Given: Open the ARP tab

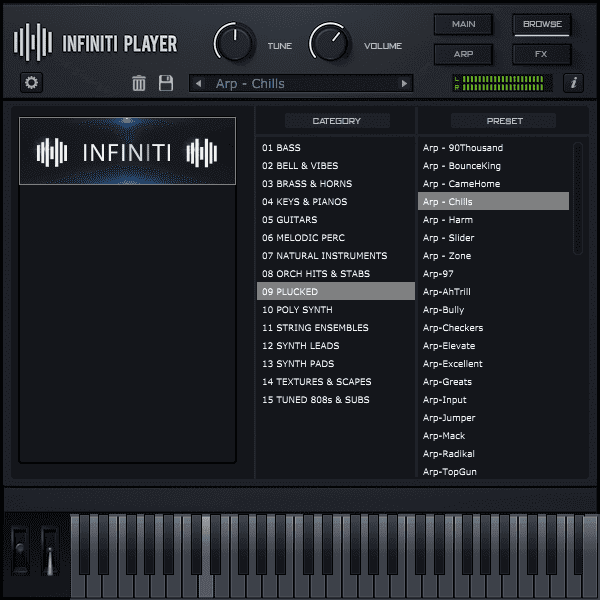Looking at the screenshot, I should point(463,54).
